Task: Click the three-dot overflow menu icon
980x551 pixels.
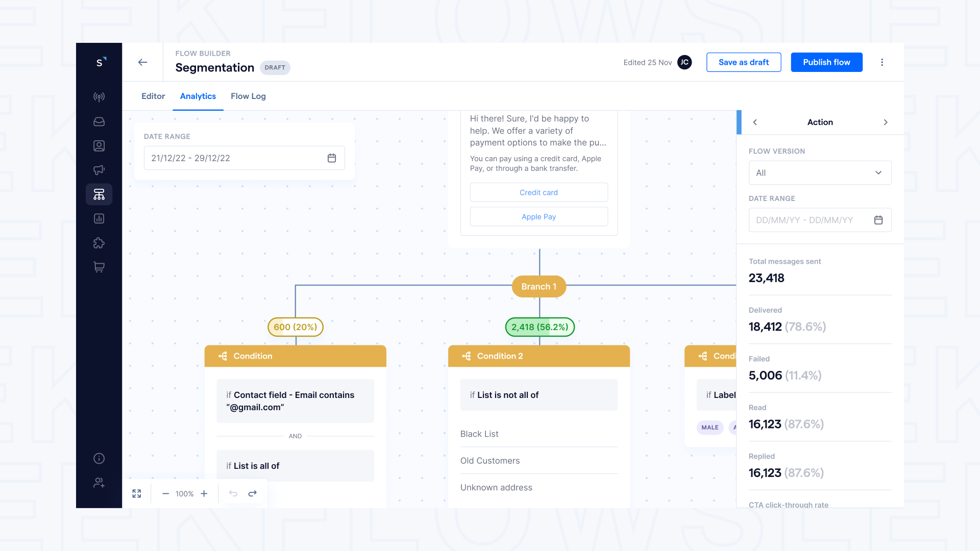Action: [883, 62]
